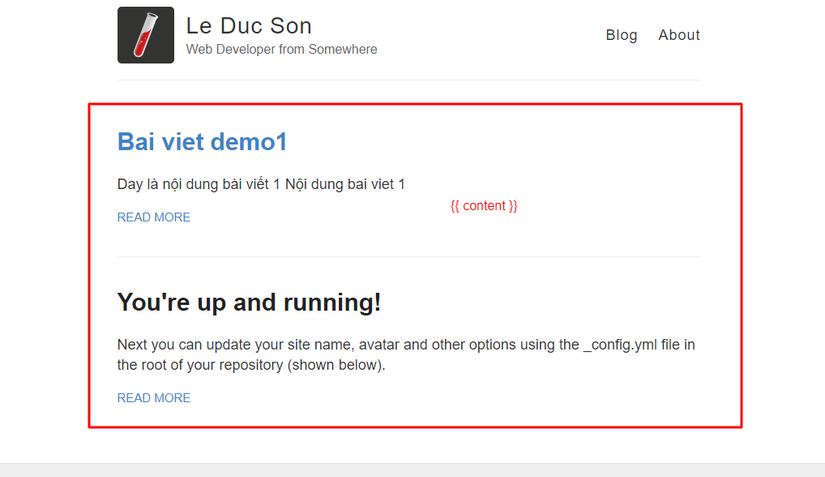Click READ MORE under Bai viet demo1
The image size is (825, 477).
(154, 217)
